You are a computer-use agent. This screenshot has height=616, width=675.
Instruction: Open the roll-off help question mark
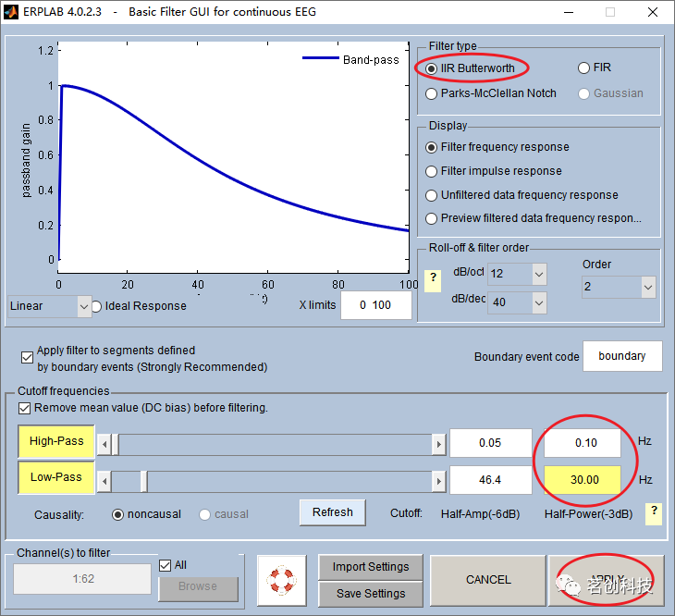coord(433,280)
